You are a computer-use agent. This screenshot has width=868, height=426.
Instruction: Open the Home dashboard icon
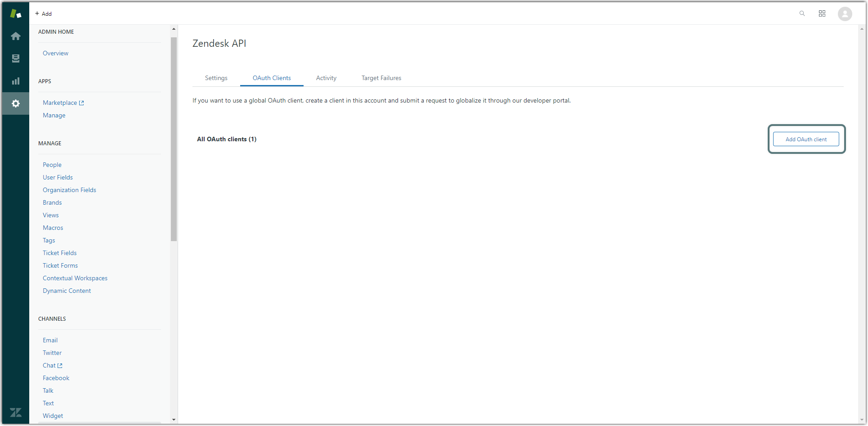pyautogui.click(x=16, y=36)
